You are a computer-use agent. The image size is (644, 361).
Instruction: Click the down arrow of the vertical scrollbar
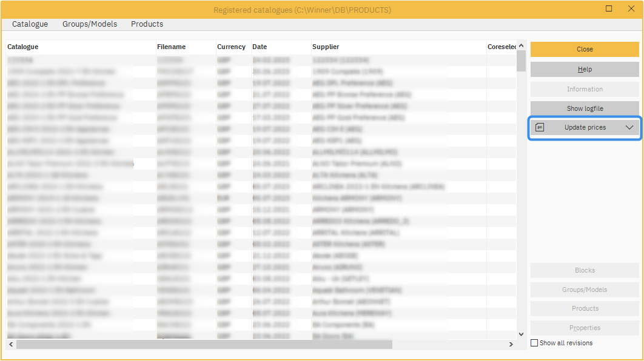click(x=520, y=334)
